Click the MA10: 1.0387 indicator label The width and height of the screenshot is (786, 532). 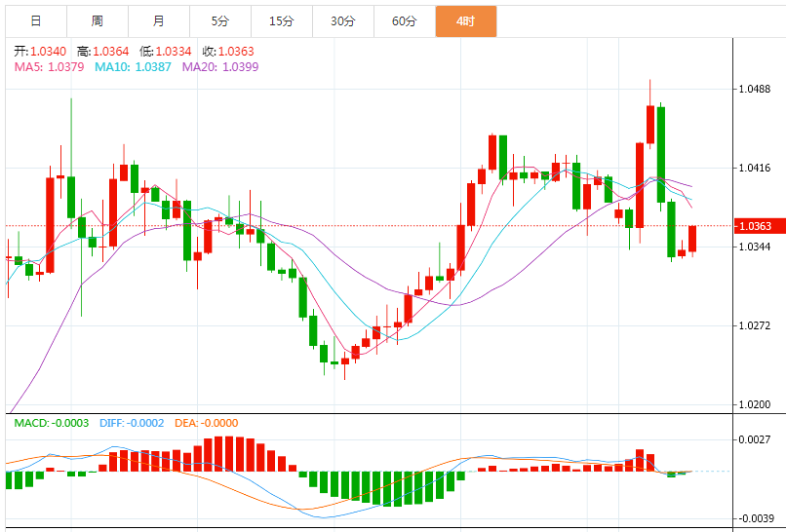point(133,66)
